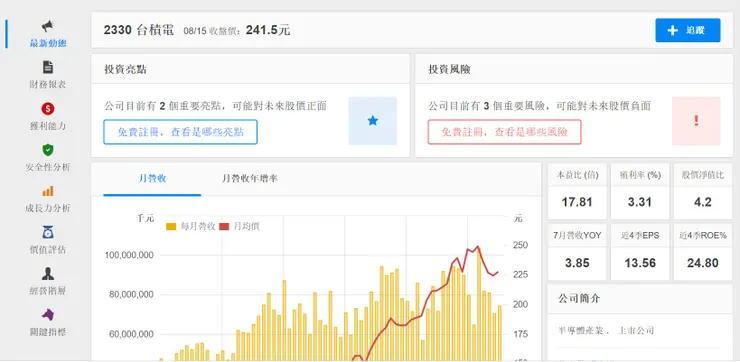740x362 pixels.
Task: Select the 成長力分析 bar chart icon
Action: [x=48, y=191]
